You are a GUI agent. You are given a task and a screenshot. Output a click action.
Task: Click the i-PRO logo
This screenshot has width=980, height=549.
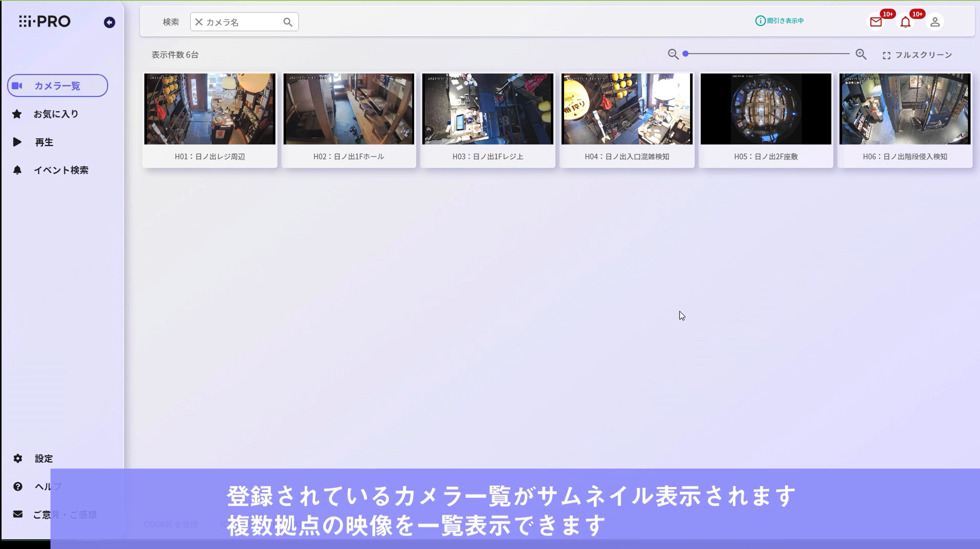45,21
